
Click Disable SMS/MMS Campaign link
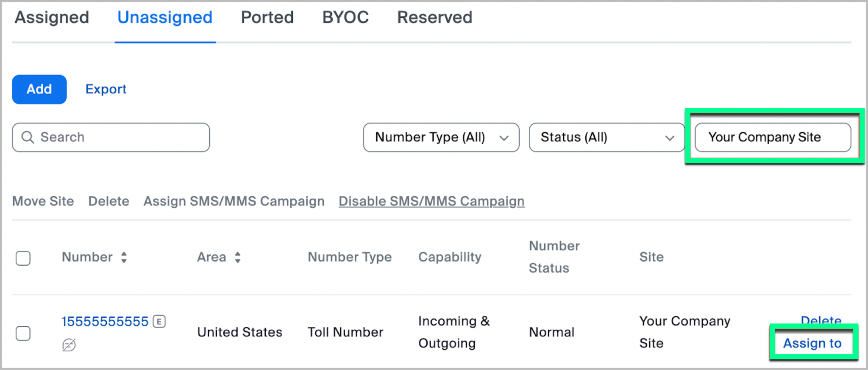431,201
